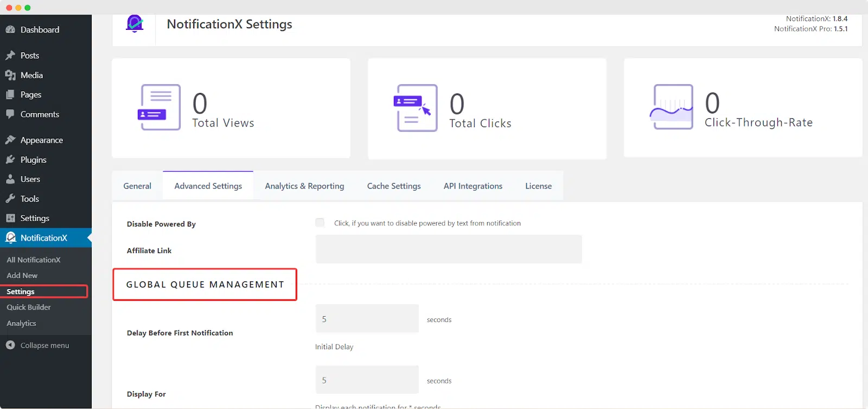Screen dimensions: 868x409
Task: Open Quick Builder in the sidebar
Action: (29, 307)
